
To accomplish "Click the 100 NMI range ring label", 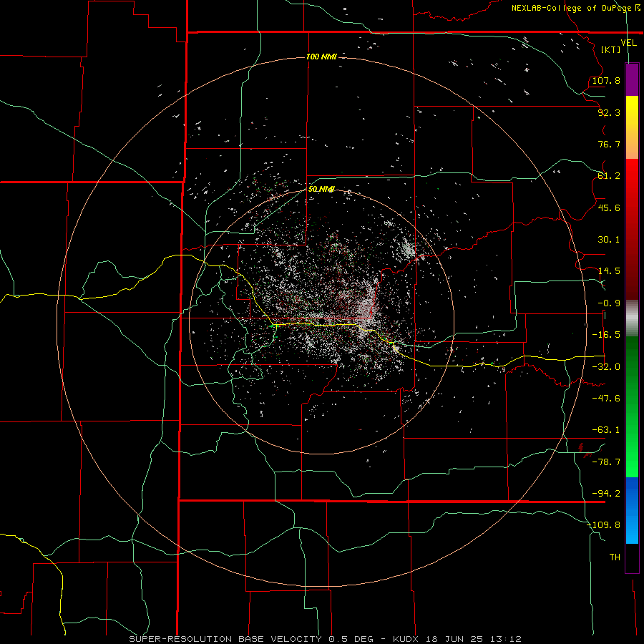I will (x=321, y=57).
